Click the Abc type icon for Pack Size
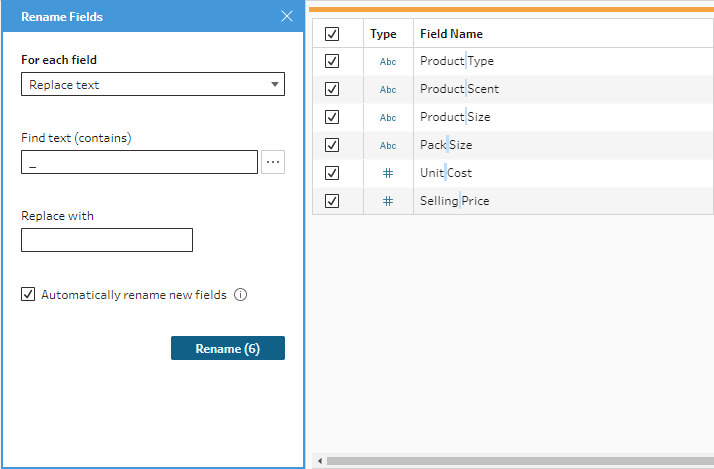 click(388, 145)
